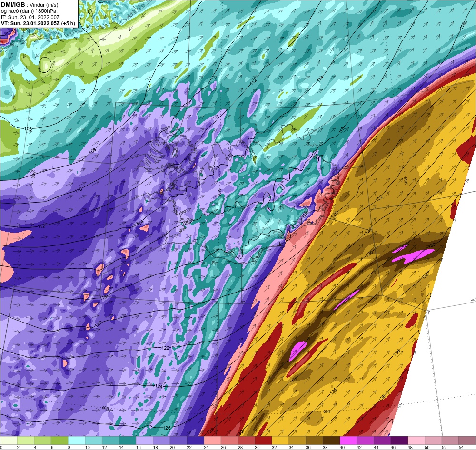This screenshot has width=476, height=450.
Task: Pick the 10–12 m/s light teal legend swatch
Action: 93,440
